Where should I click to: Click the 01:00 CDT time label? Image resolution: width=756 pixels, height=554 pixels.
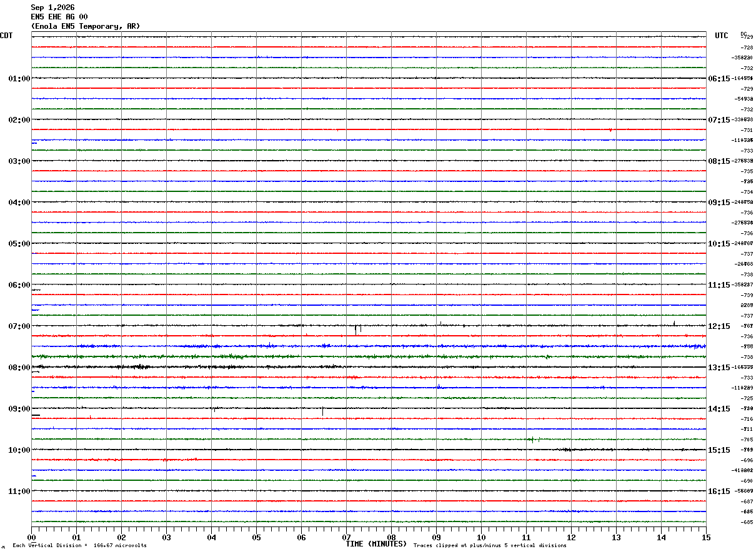pos(19,79)
